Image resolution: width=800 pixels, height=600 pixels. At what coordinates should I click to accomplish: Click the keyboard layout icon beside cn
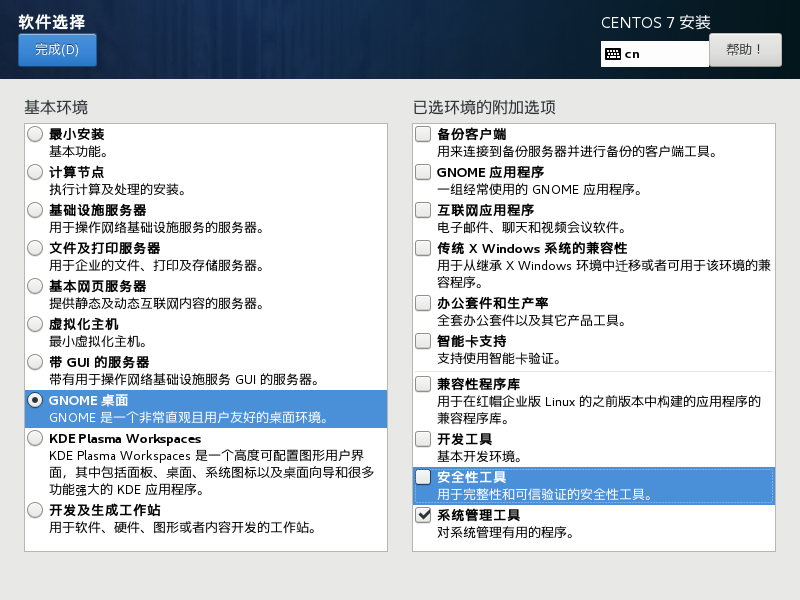613,54
